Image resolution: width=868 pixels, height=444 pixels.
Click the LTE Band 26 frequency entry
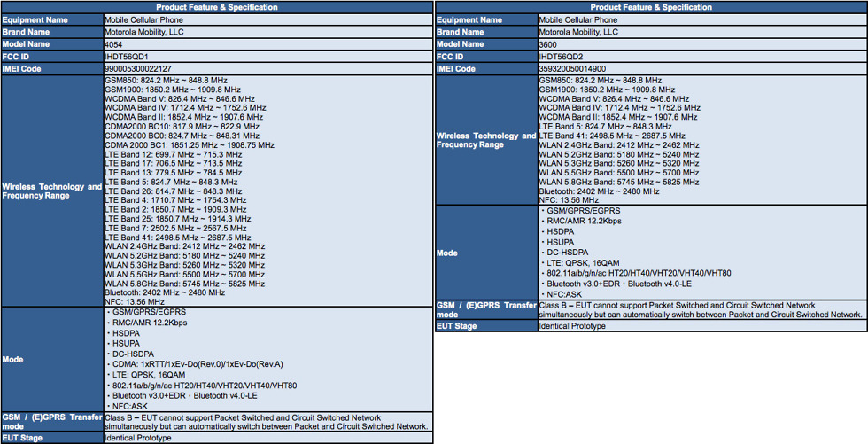pos(173,191)
